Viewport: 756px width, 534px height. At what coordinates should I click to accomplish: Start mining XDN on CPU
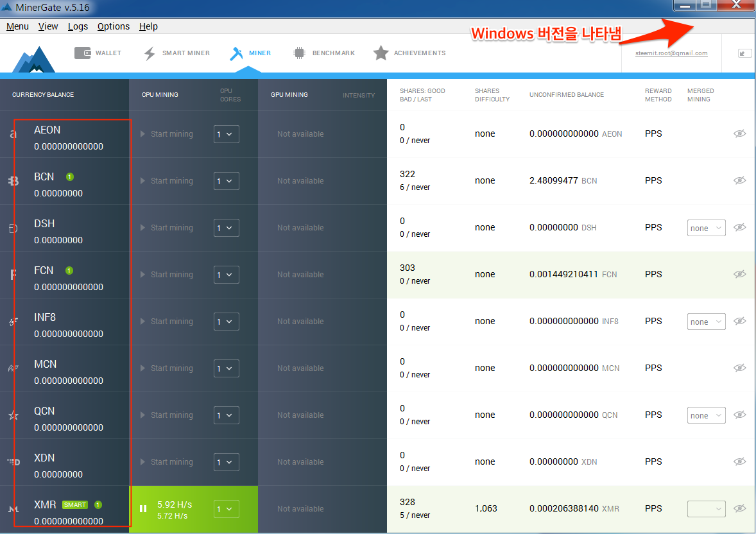167,461
